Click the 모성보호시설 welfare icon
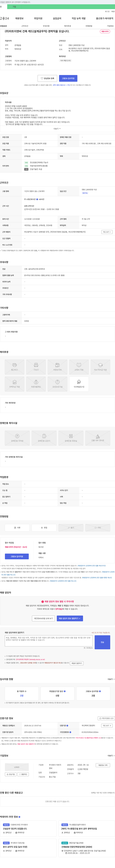 pos(57,384)
